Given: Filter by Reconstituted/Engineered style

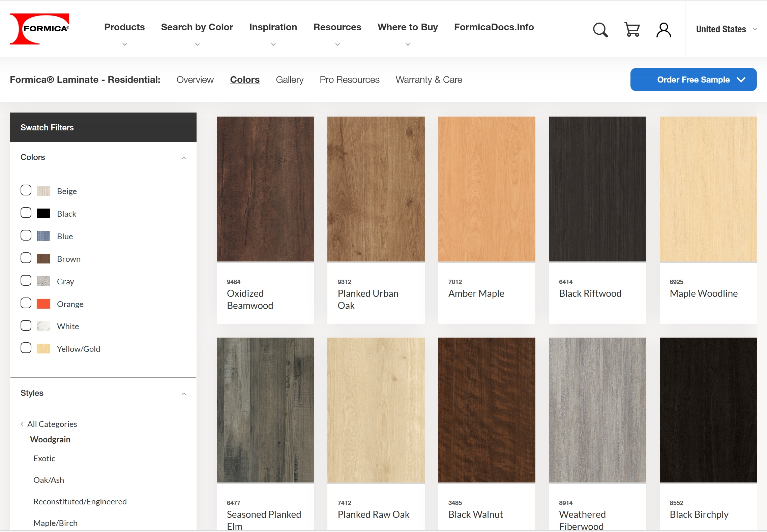Looking at the screenshot, I should pos(80,501).
